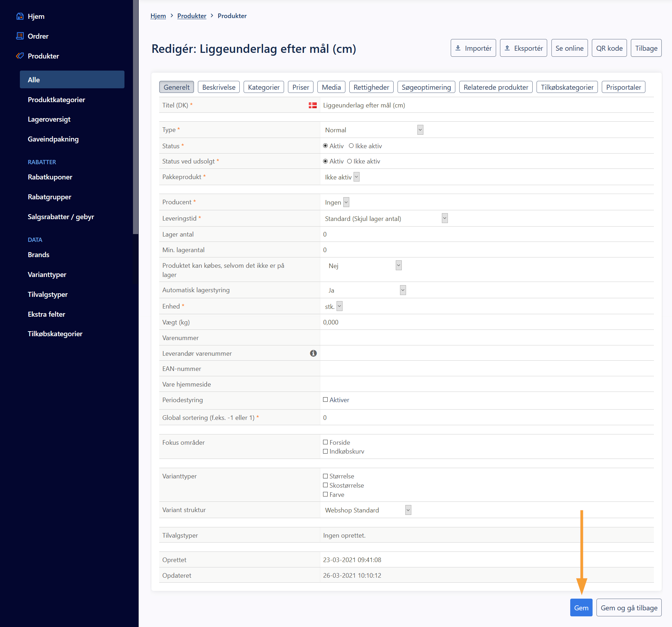
Task: Open Rabatkuponer in the sidebar
Action: coord(50,177)
